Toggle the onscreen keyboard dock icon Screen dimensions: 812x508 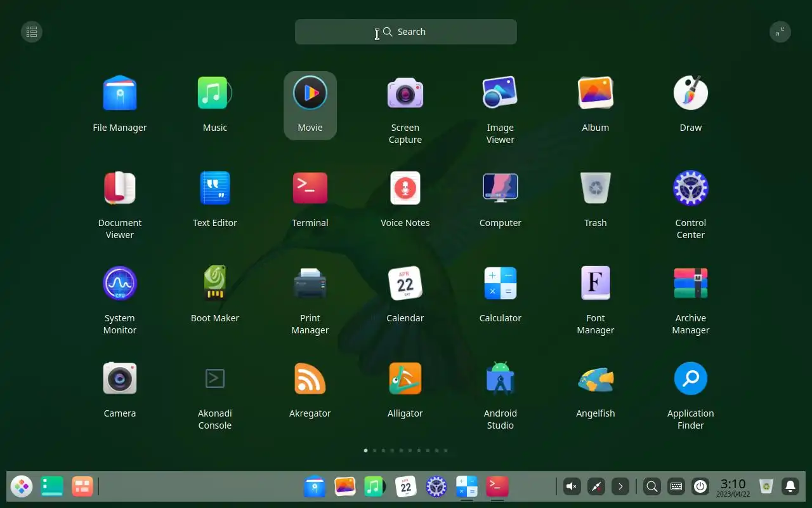(x=676, y=487)
